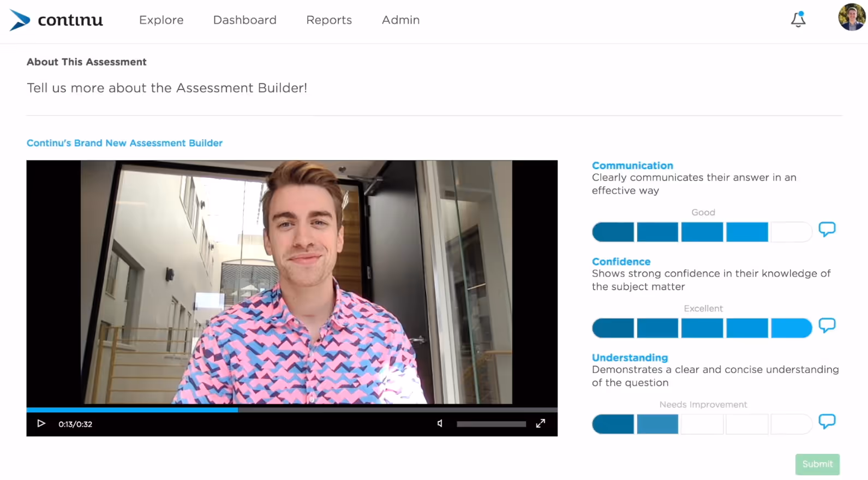This screenshot has width=868, height=480.
Task: Open the user profile avatar menu
Action: coord(852,17)
